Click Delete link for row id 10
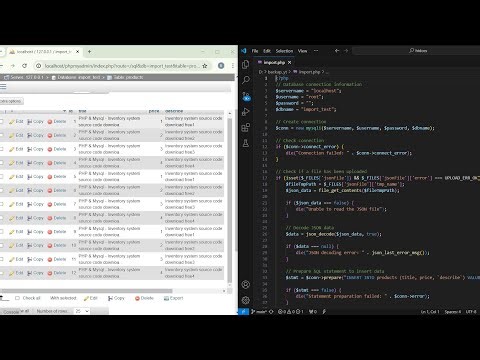 tap(57, 245)
